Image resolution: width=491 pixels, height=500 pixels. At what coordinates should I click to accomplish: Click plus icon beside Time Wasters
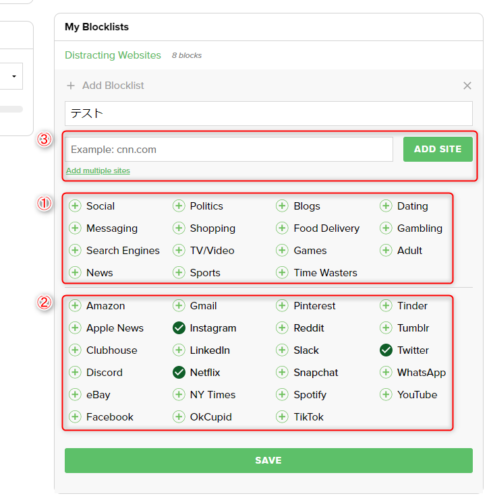coord(282,272)
